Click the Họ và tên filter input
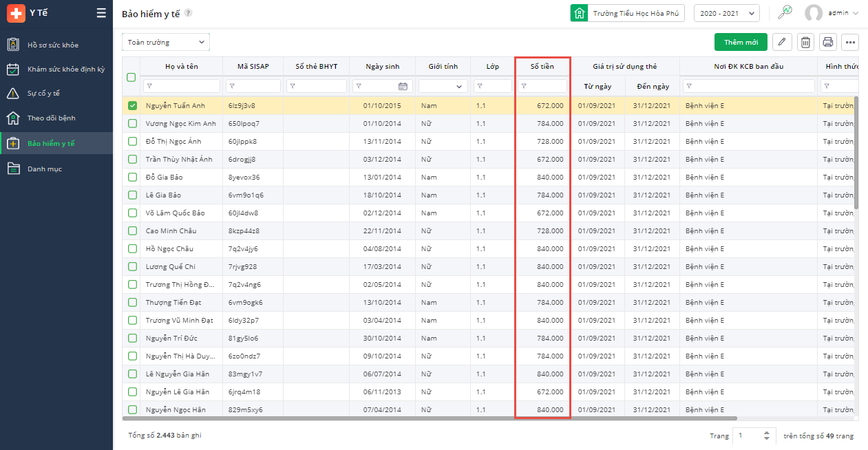Screen dimensions: 868x450 pos(182,86)
